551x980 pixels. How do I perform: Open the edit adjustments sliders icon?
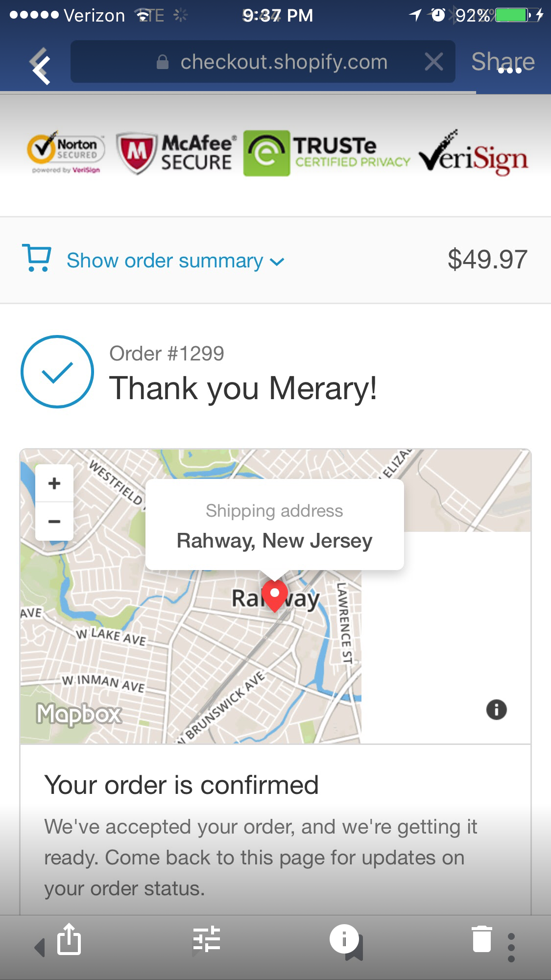click(x=207, y=939)
